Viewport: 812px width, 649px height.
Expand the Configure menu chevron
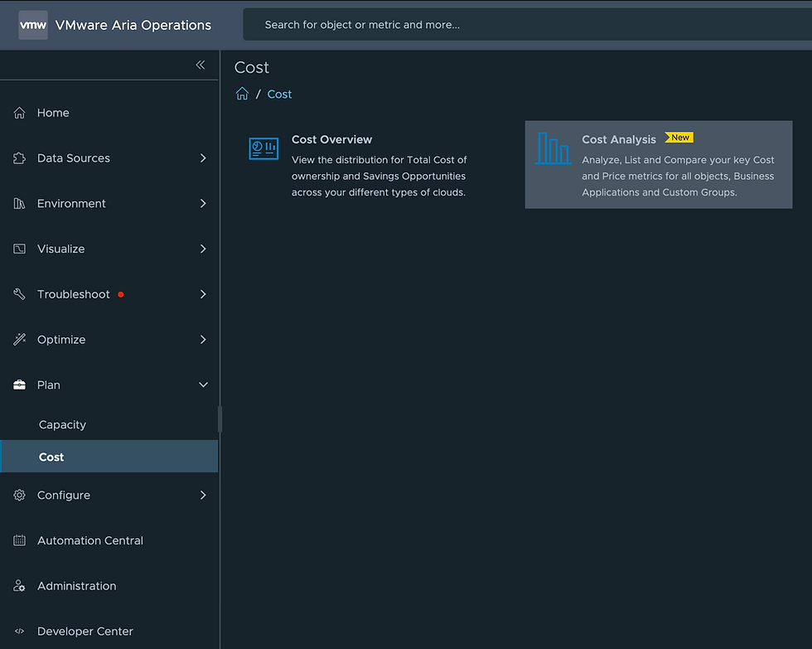pyautogui.click(x=203, y=495)
